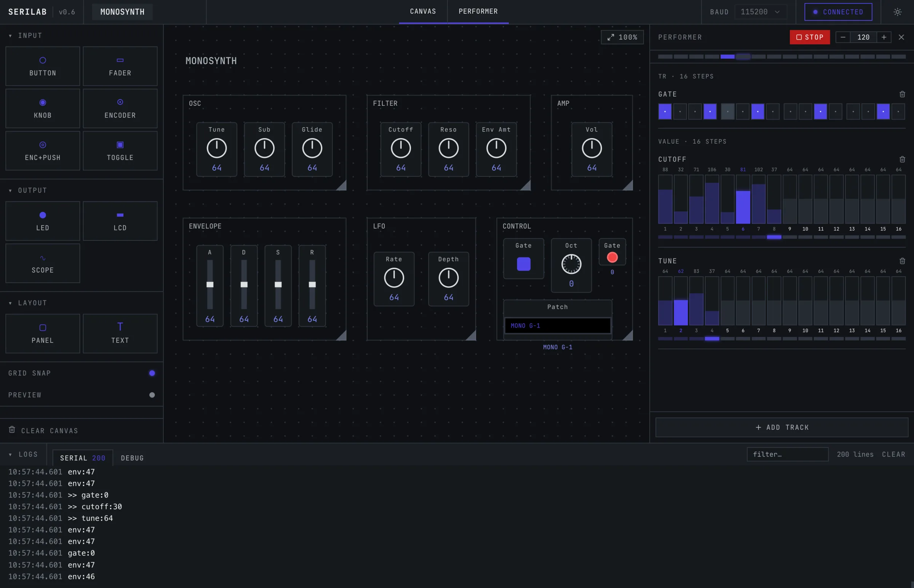Collapse the INPUT section
The image size is (914, 588).
coord(25,35)
